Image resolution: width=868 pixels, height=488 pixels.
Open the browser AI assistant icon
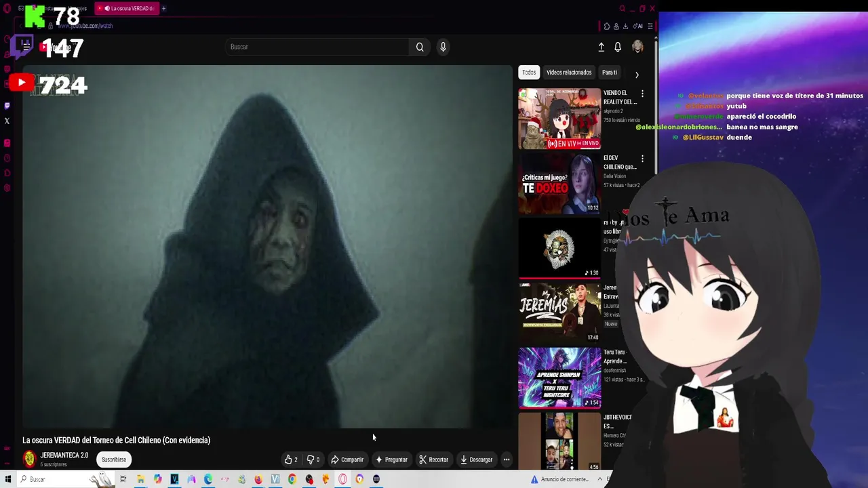pos(638,26)
